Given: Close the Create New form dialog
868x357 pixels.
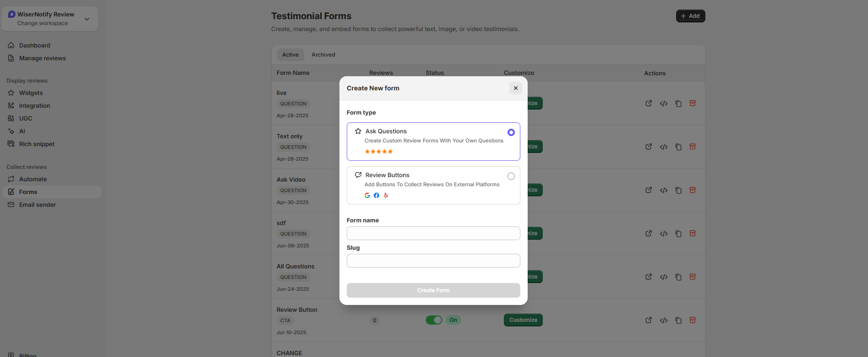Looking at the screenshot, I should click(x=515, y=88).
